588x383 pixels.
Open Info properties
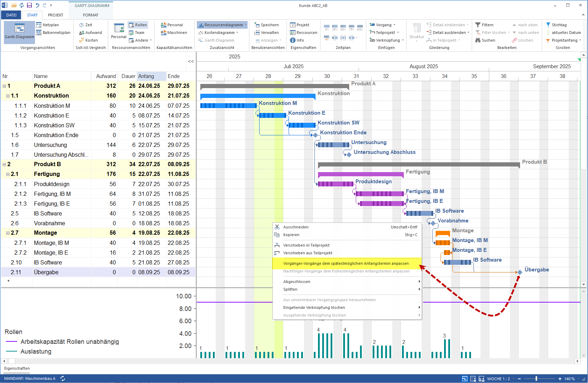[x=297, y=40]
